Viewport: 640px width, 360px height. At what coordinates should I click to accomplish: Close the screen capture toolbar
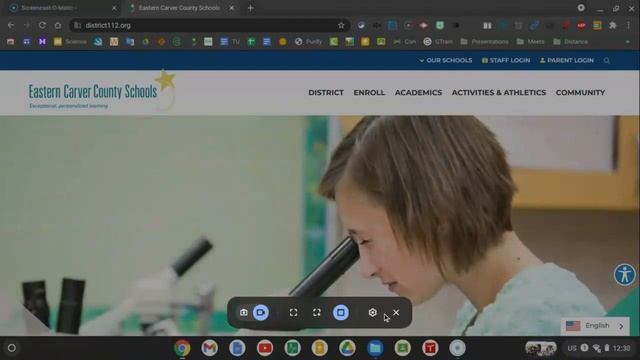click(x=396, y=313)
